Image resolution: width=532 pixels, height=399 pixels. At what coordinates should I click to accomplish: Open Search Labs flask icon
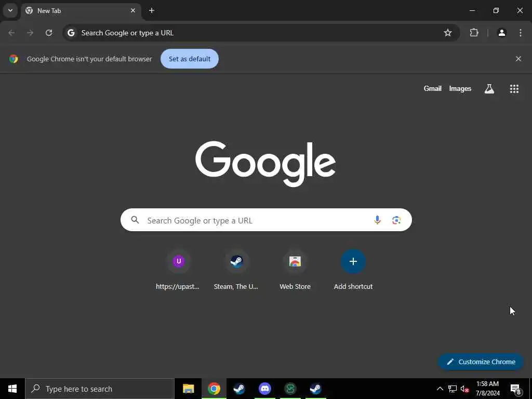(x=489, y=88)
